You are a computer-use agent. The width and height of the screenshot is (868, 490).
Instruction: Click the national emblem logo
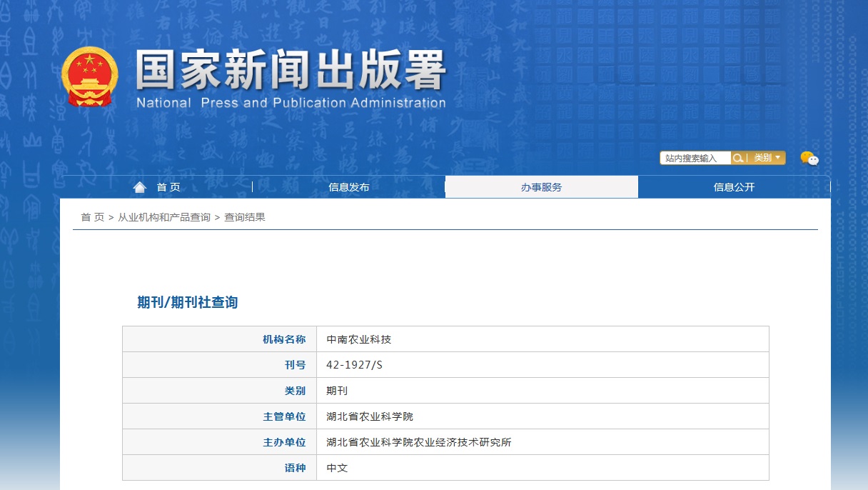[90, 76]
